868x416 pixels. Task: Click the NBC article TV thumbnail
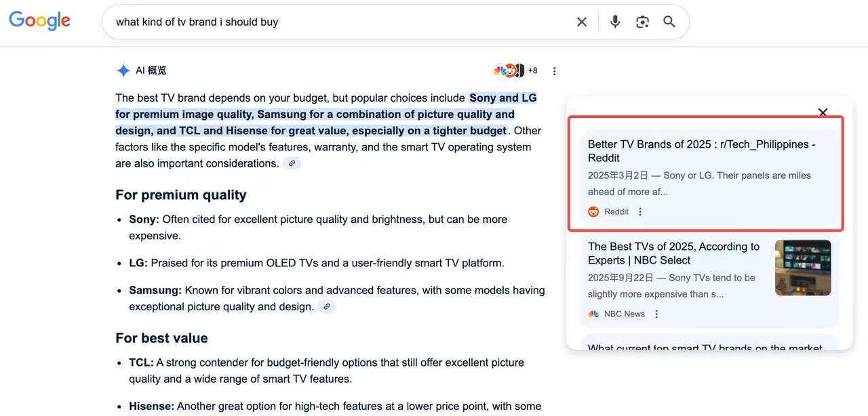point(803,268)
